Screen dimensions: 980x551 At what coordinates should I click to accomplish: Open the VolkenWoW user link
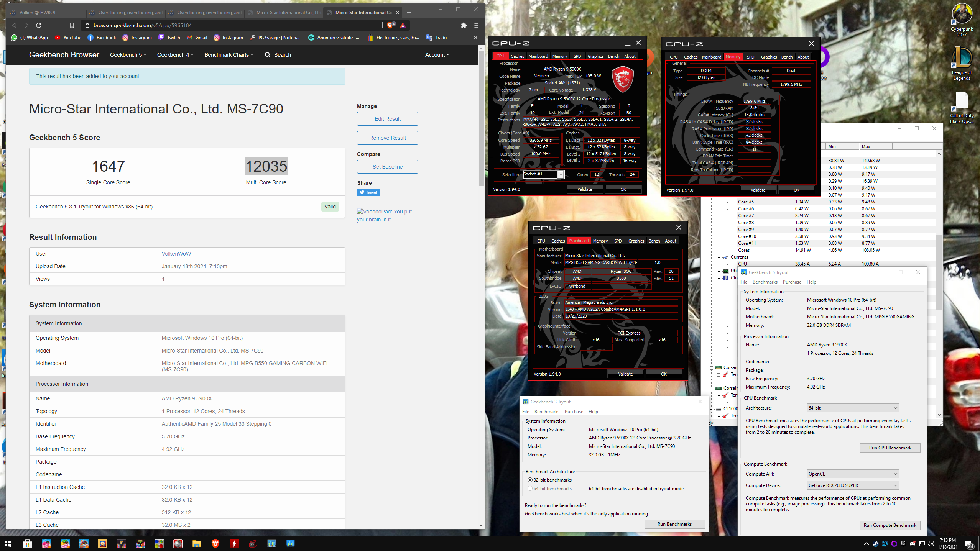point(176,254)
